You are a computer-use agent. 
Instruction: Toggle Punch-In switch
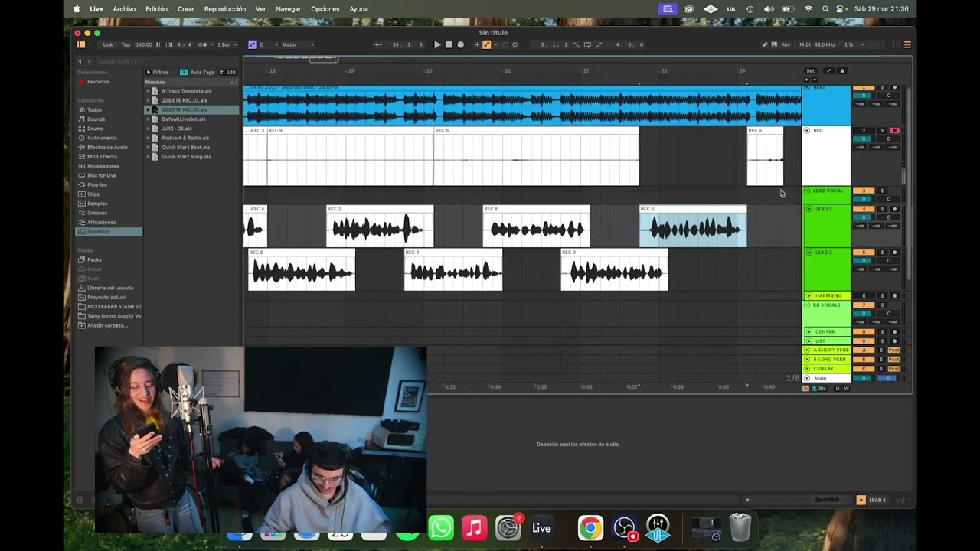(576, 44)
